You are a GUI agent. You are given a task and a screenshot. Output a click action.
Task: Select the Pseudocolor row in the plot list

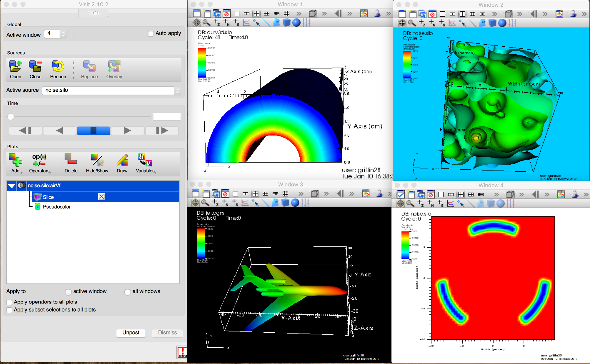pos(57,207)
